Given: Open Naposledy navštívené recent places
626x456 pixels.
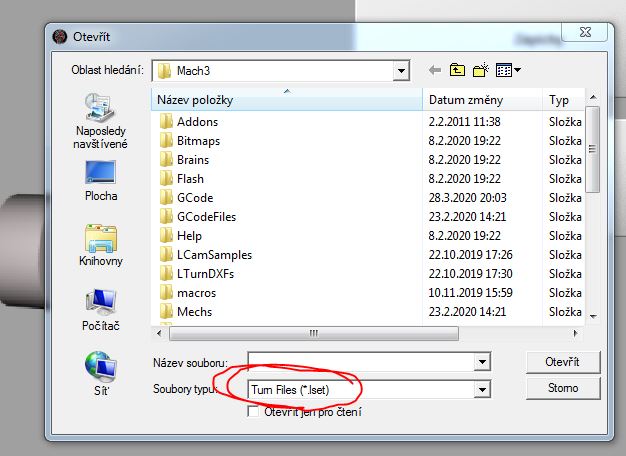Looking at the screenshot, I should [100, 120].
